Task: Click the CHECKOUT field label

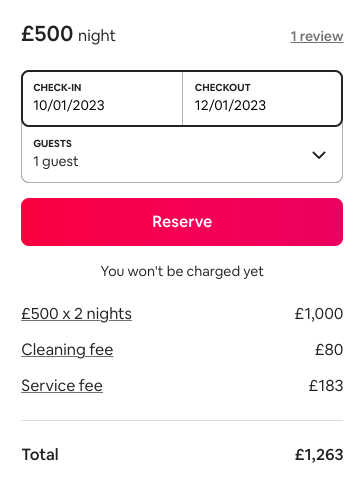Action: click(x=223, y=88)
